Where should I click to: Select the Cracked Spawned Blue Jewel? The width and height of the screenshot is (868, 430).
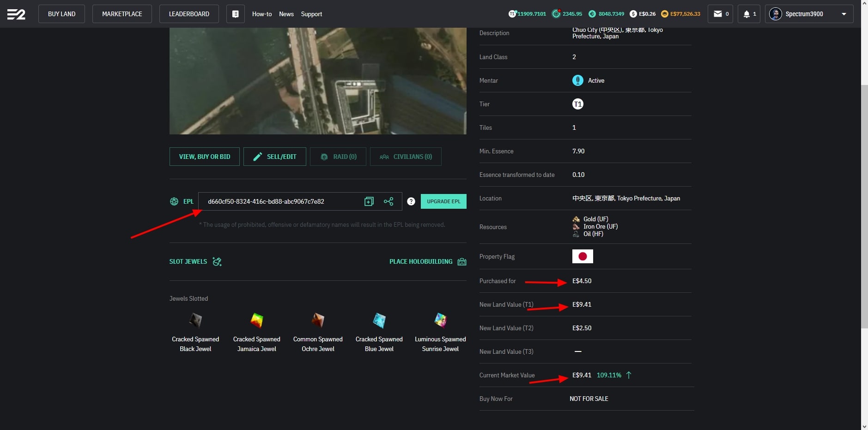(379, 320)
